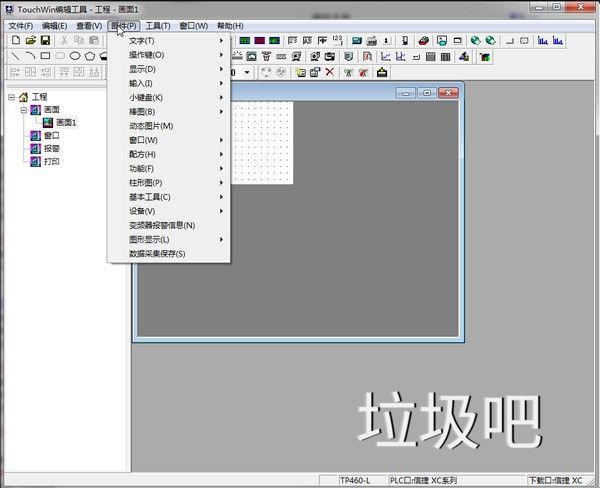Select the 窗口 node in project tree
The image size is (600, 488).
pos(52,135)
